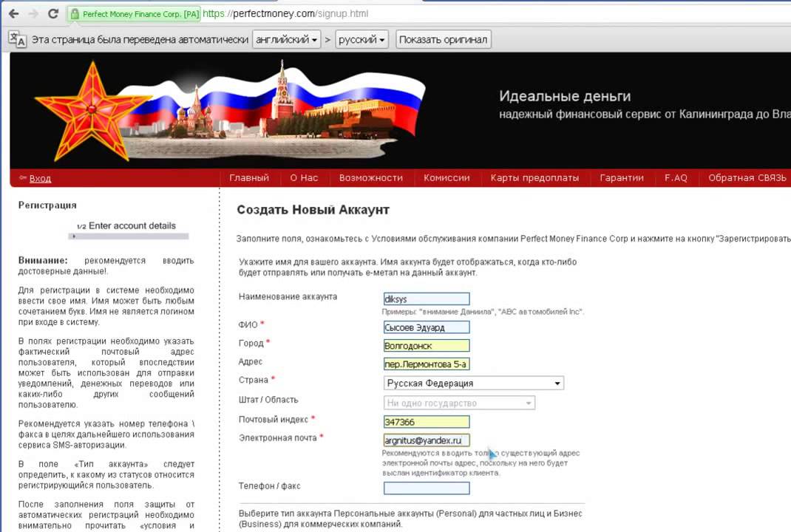The height and width of the screenshot is (532, 791).
Task: Select the perfectmoney.com address bar URL
Action: tap(285, 13)
